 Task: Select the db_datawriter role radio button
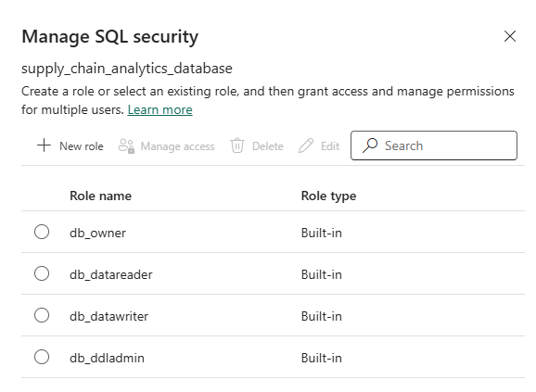pyautogui.click(x=42, y=315)
